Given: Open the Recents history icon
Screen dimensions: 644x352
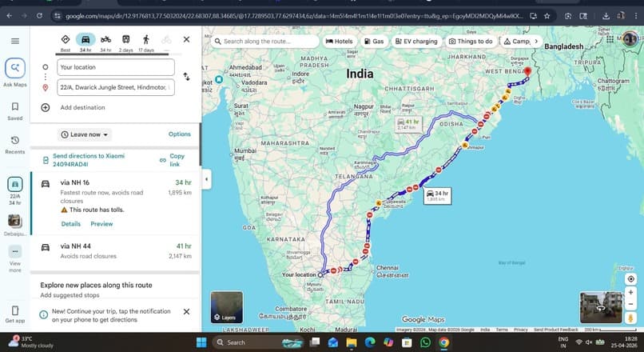Looking at the screenshot, I should (15, 145).
